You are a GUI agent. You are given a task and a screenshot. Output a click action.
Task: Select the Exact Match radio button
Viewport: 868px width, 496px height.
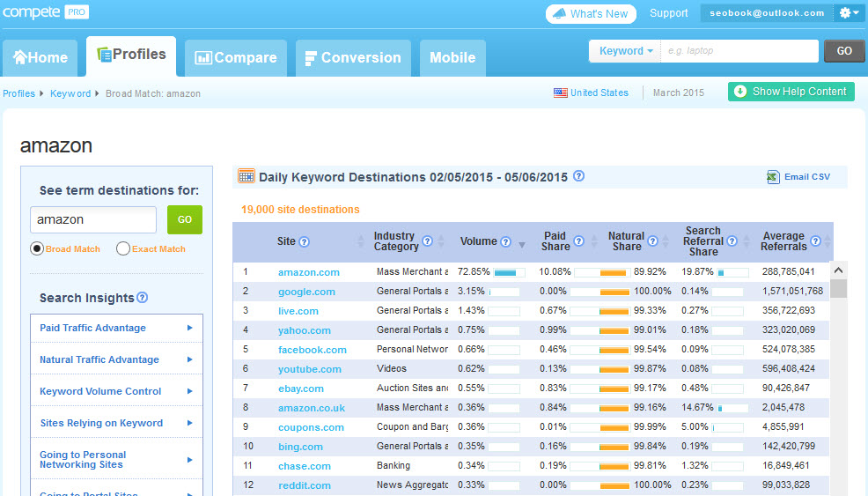pyautogui.click(x=123, y=248)
